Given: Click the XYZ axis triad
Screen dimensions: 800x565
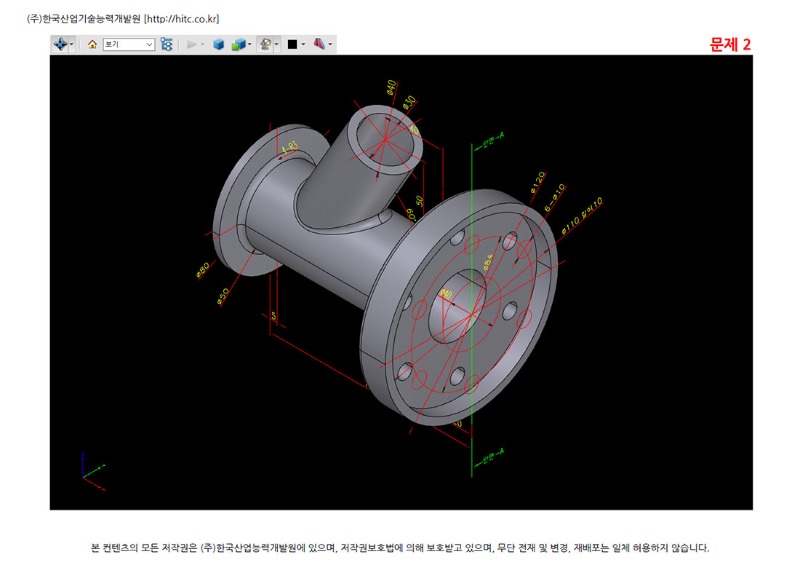Looking at the screenshot, I should (93, 471).
